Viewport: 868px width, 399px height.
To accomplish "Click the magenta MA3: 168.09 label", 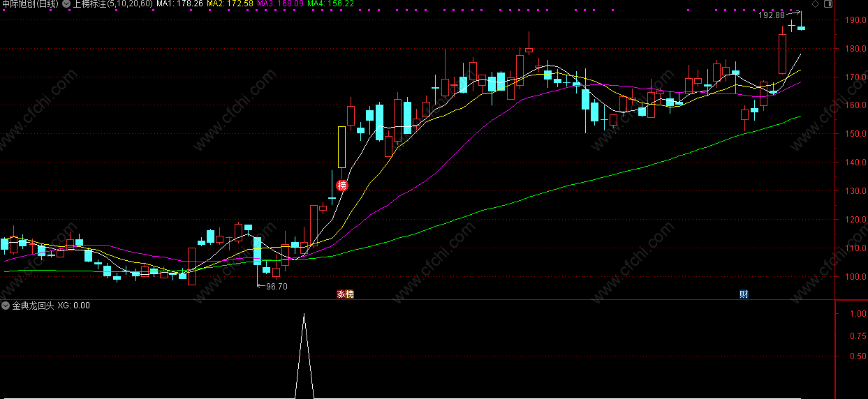I will tap(280, 3).
